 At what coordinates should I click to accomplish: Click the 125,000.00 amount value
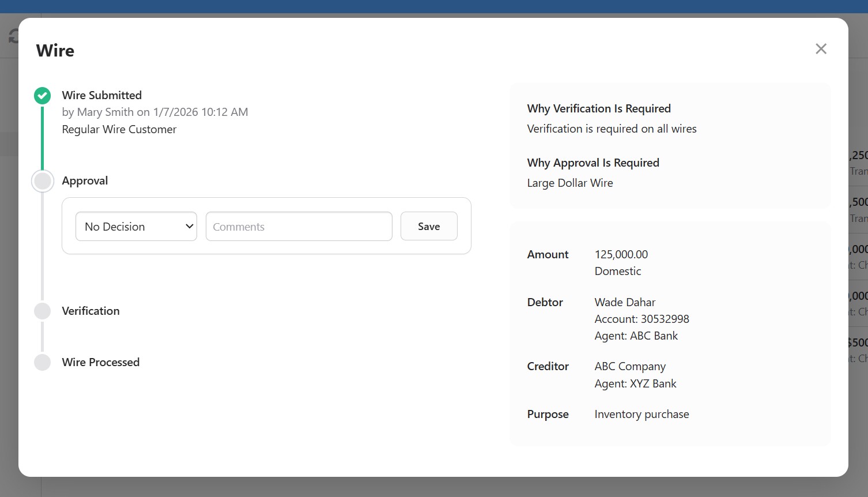(x=621, y=254)
